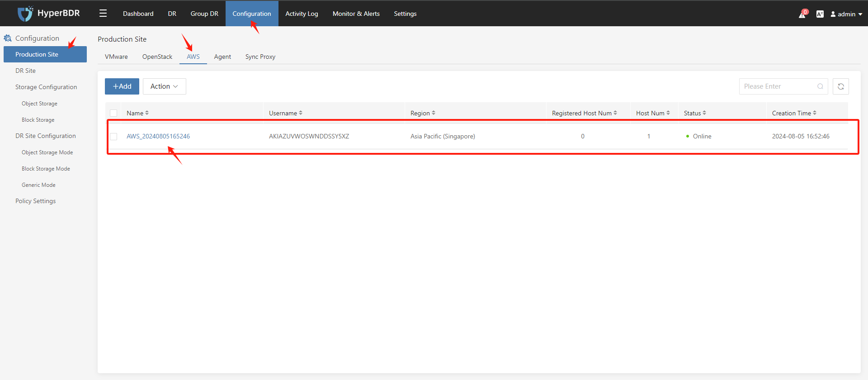868x380 pixels.
Task: Open Group DR menu item
Action: pyautogui.click(x=204, y=14)
